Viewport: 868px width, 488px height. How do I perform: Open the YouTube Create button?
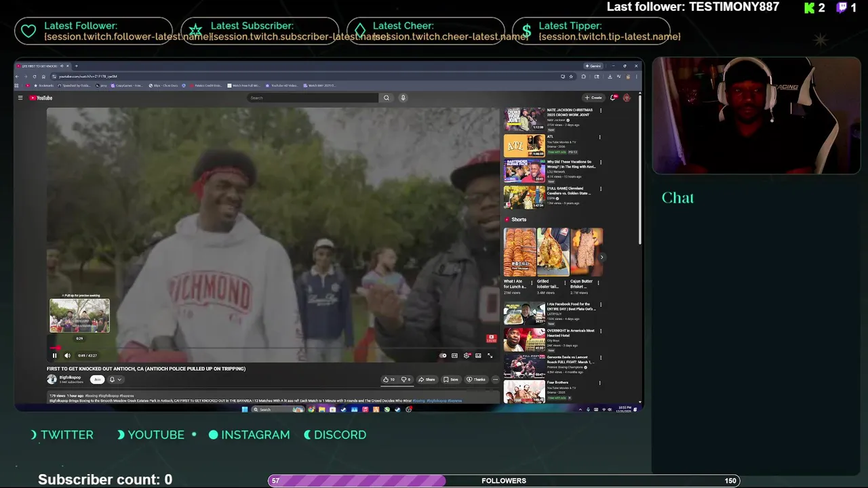click(593, 98)
